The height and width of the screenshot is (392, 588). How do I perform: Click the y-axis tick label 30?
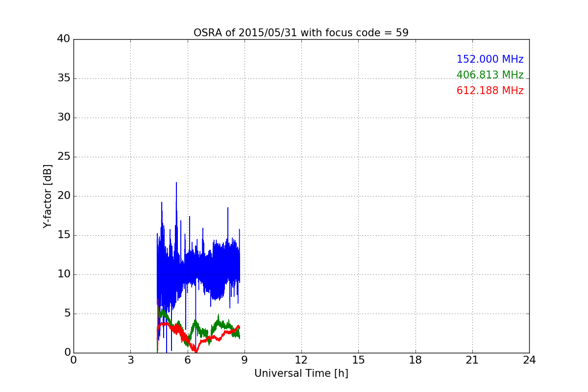pyautogui.click(x=64, y=118)
